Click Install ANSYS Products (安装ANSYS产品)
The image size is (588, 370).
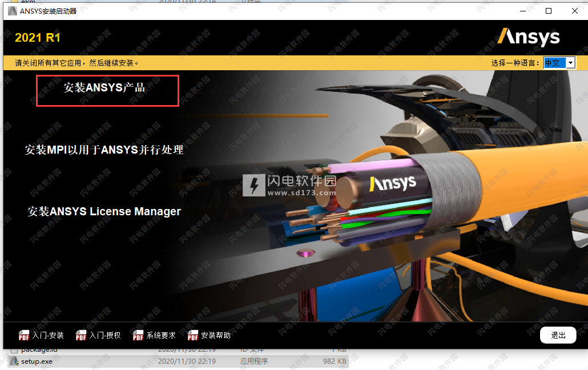pos(104,87)
